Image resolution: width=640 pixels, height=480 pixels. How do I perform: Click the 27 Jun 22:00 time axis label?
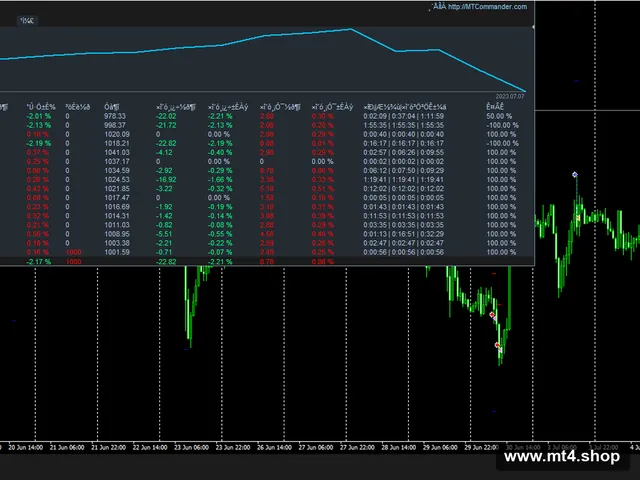pyautogui.click(x=357, y=447)
